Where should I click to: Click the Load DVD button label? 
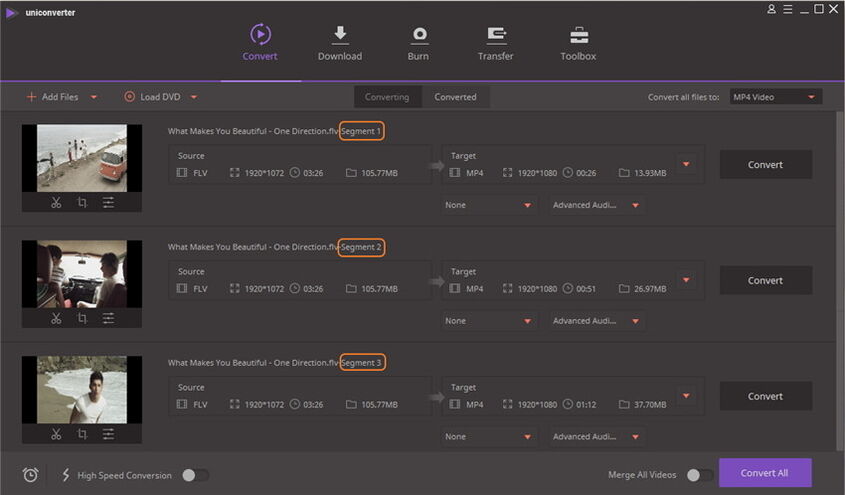tap(160, 97)
